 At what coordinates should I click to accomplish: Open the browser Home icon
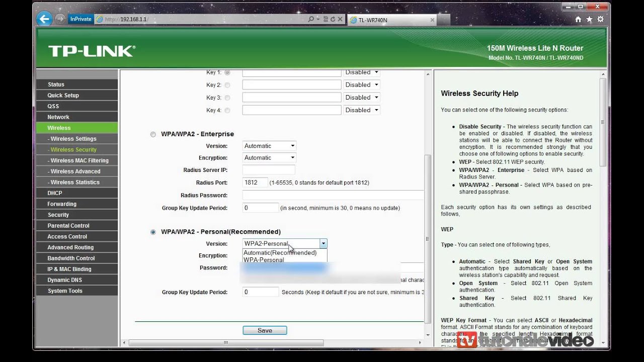pyautogui.click(x=578, y=19)
